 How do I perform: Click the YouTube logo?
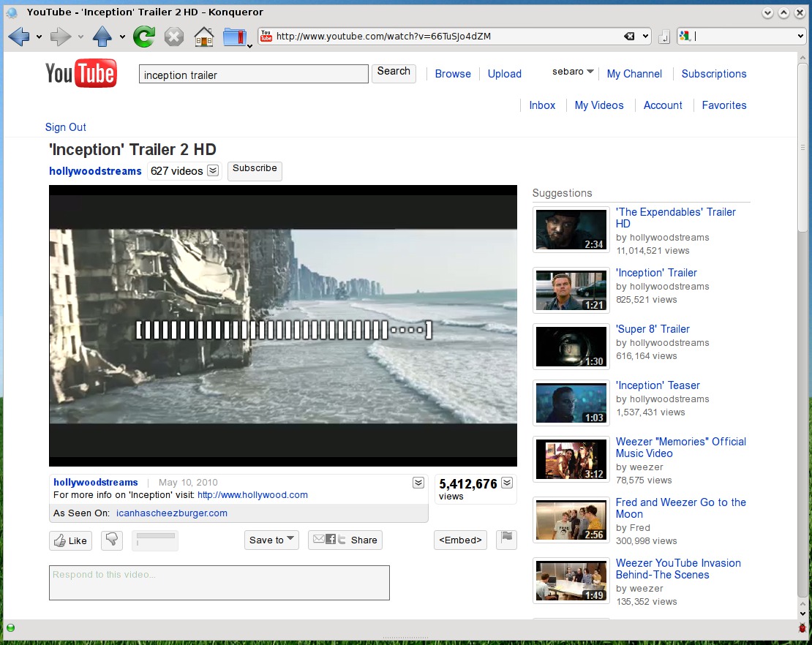80,73
